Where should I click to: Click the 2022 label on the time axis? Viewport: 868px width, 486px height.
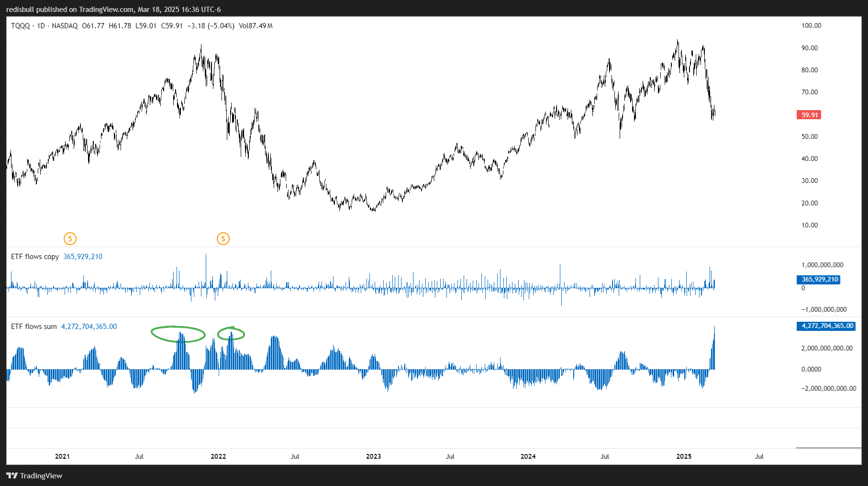pos(218,456)
